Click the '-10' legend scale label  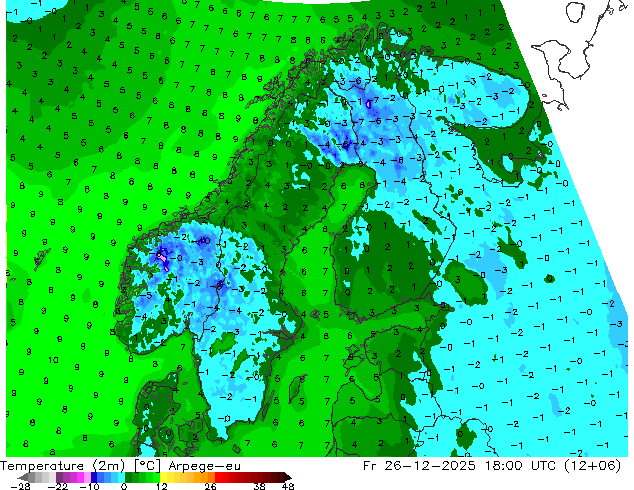tap(89, 486)
